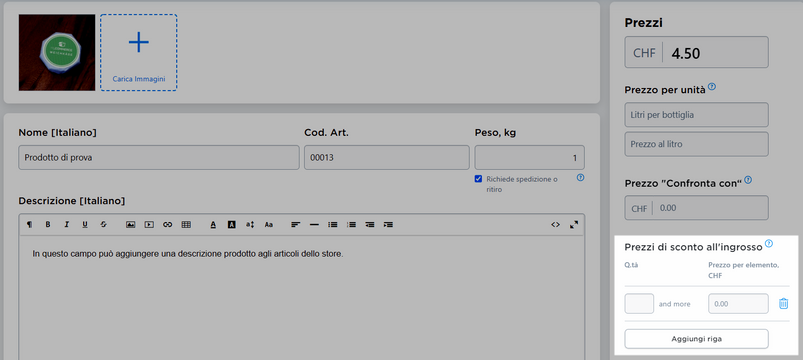The image size is (803, 360).
Task: Click the Aggiungi riga button
Action: coord(696,338)
